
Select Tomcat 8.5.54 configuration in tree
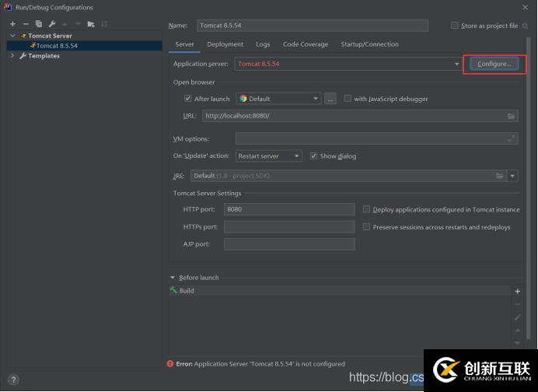[85, 46]
